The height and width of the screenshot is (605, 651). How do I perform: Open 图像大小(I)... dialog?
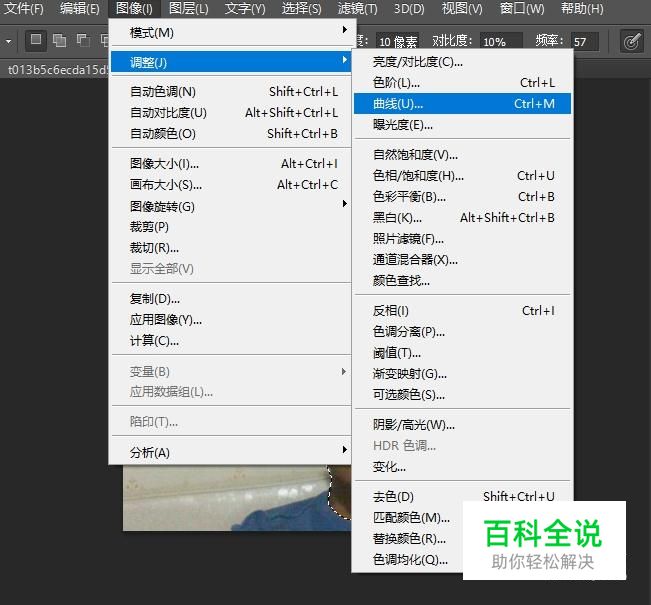(231, 164)
